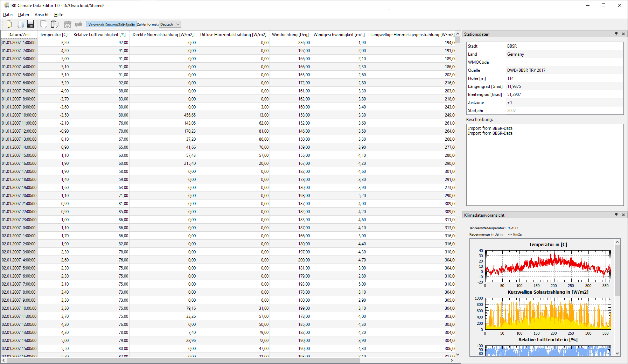
Task: Click preview charts scrollbar up arrow
Action: coord(617,242)
